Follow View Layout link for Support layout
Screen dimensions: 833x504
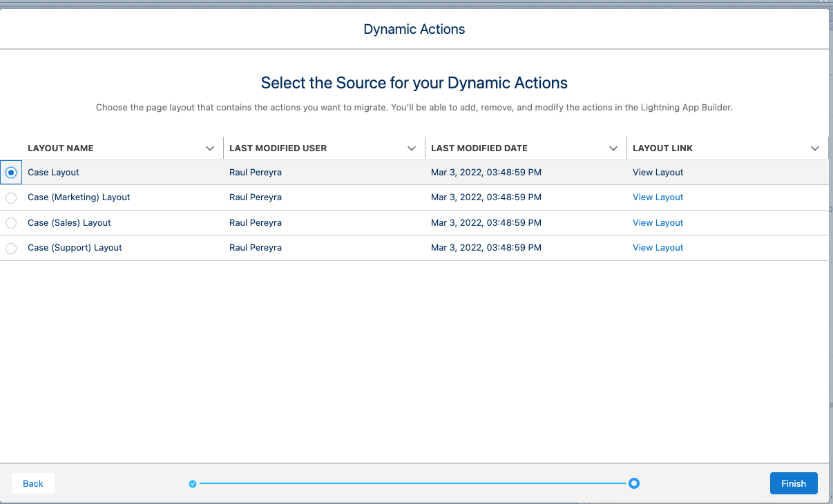click(x=658, y=248)
